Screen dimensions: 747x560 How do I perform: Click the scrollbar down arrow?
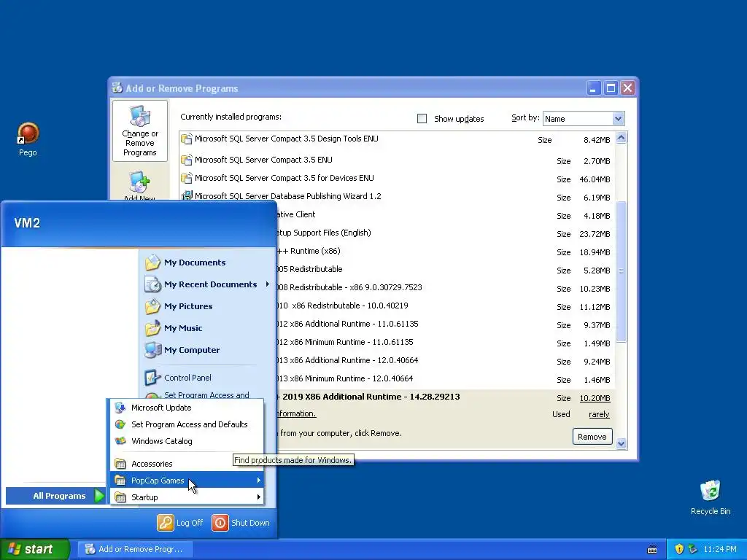(621, 443)
